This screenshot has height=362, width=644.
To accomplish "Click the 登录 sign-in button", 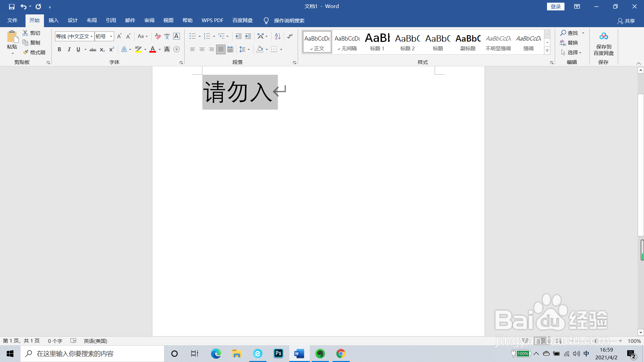I will 555,6.
